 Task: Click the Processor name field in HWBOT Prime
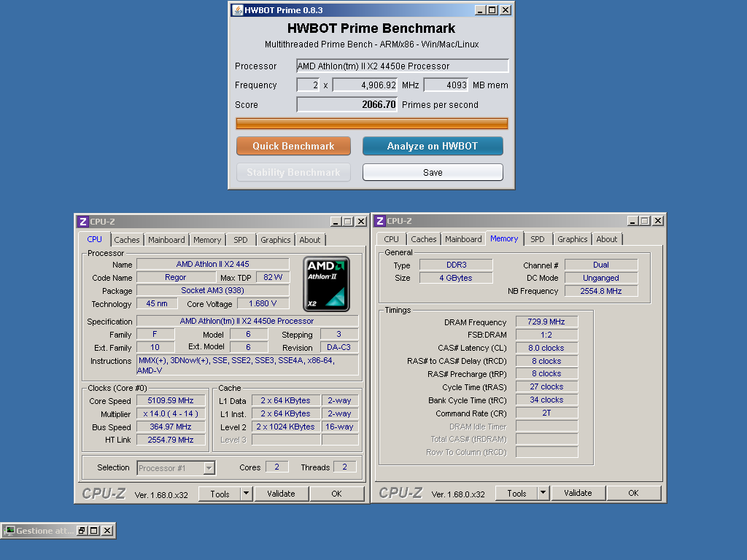coord(402,66)
